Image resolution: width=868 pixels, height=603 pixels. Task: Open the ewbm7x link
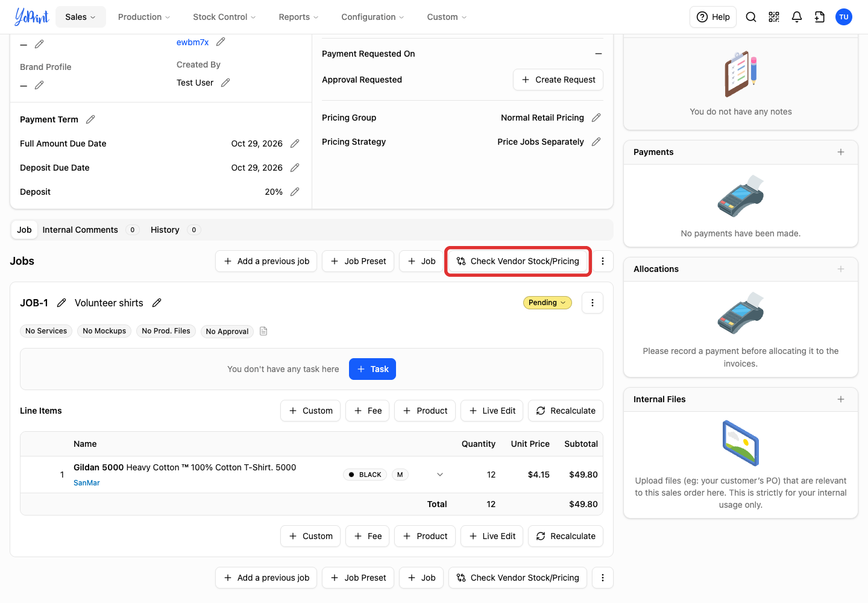click(192, 42)
